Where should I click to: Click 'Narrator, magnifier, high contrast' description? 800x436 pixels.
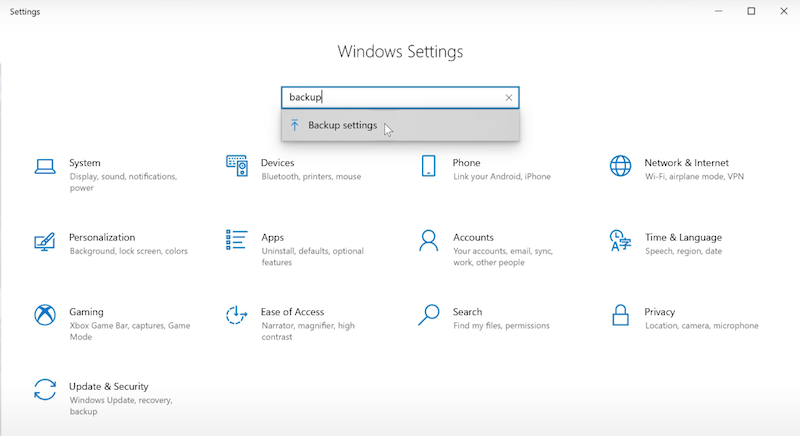coord(308,331)
